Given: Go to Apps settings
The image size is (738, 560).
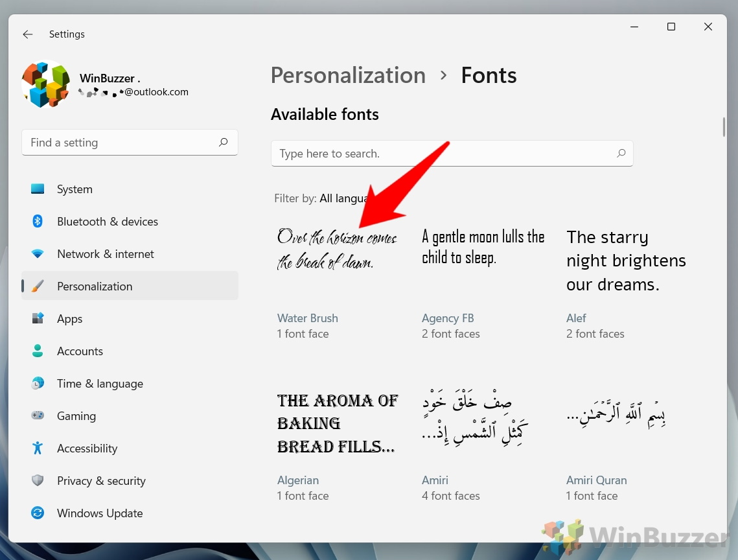Looking at the screenshot, I should click(x=69, y=318).
